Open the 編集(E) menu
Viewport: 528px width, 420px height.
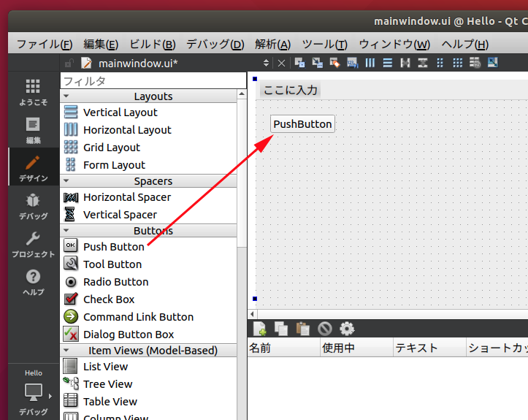tap(101, 44)
